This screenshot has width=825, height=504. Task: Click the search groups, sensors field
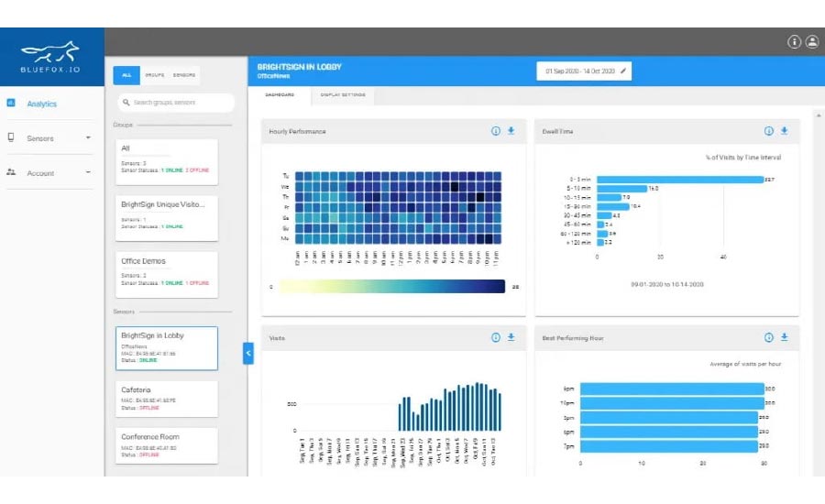tap(176, 103)
